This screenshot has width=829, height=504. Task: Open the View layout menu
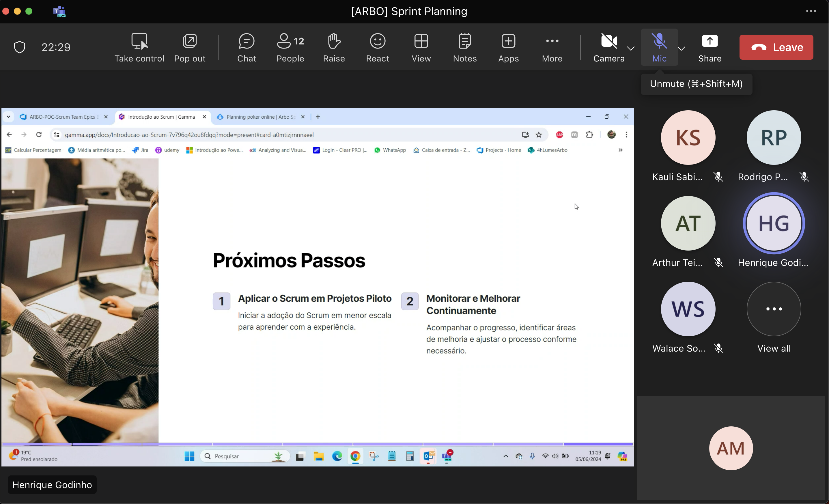[x=421, y=47]
